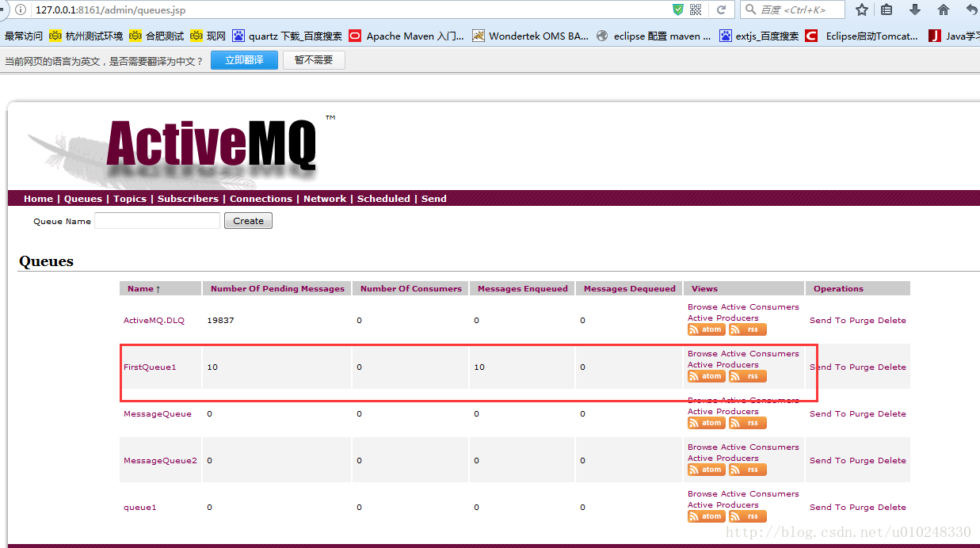Open the eclipse maven config bookmark
The width and height of the screenshot is (980, 548).
[654, 36]
